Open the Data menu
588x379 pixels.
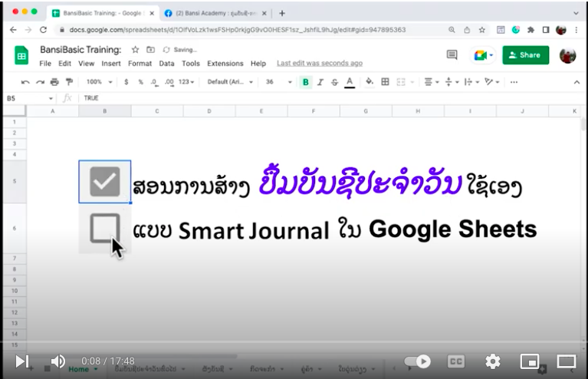pyautogui.click(x=166, y=64)
